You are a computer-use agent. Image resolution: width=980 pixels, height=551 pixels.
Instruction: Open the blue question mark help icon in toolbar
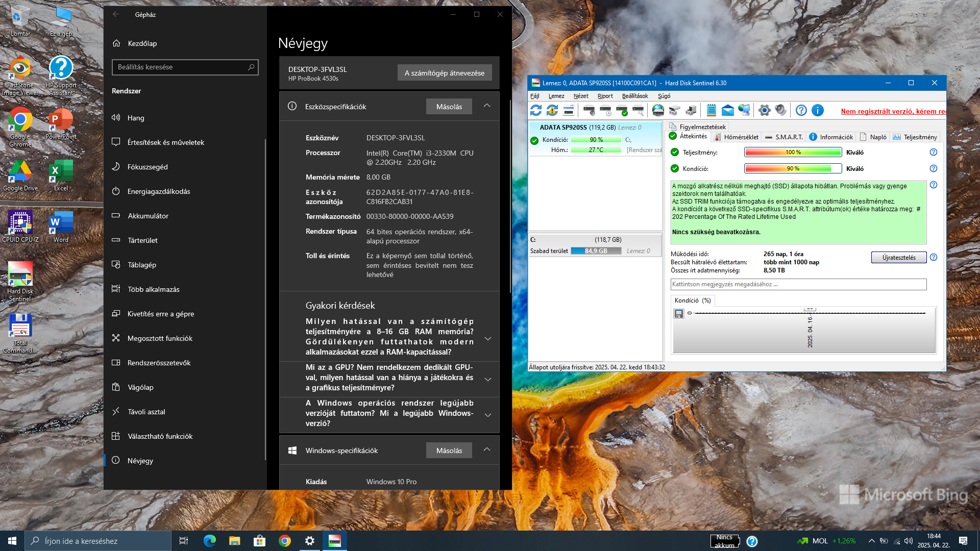coord(801,110)
